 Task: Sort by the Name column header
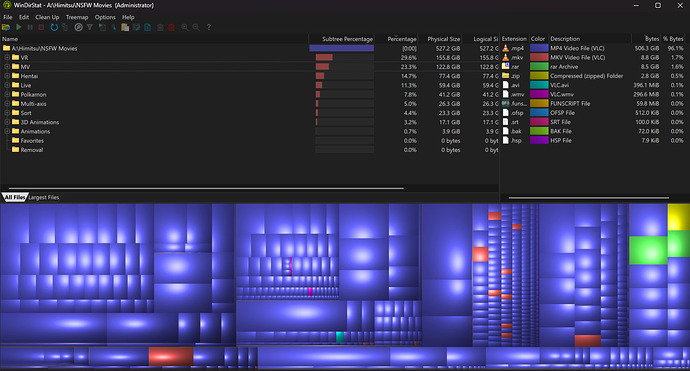pyautogui.click(x=154, y=39)
